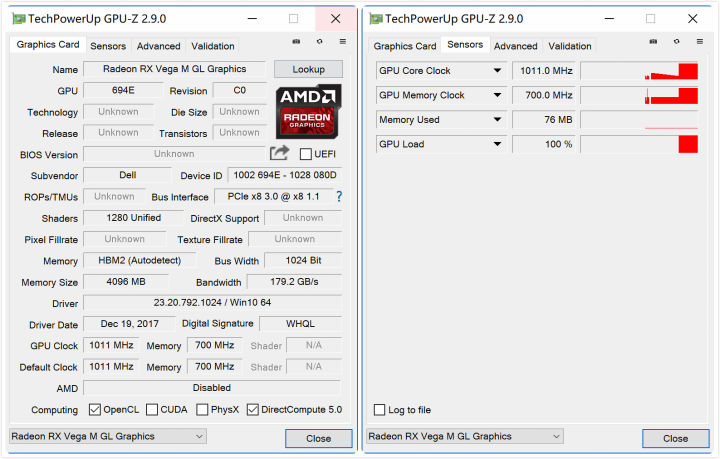720x459 pixels.
Task: Open GPU selector dropdown in right Sensors window
Action: click(x=465, y=436)
